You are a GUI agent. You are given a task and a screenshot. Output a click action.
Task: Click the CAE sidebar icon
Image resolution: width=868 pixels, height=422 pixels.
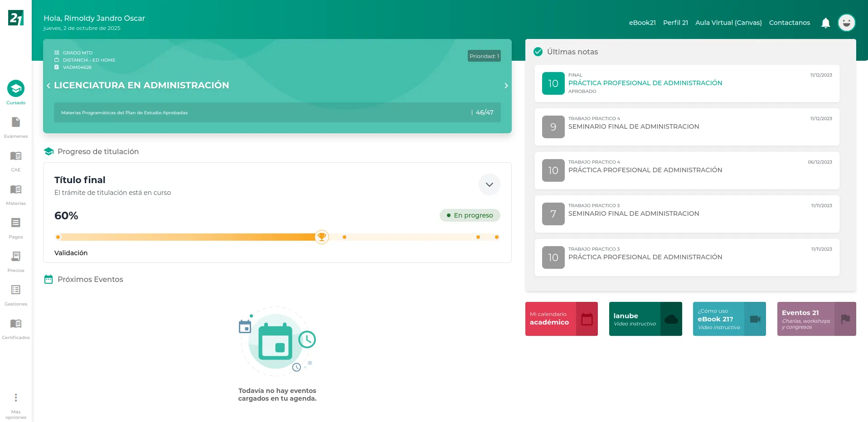tap(16, 156)
